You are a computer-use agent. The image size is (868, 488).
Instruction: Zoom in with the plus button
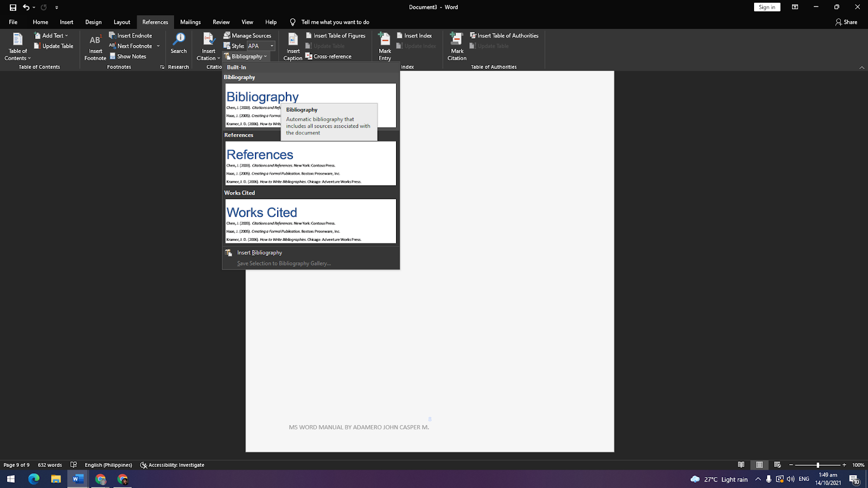point(844,465)
